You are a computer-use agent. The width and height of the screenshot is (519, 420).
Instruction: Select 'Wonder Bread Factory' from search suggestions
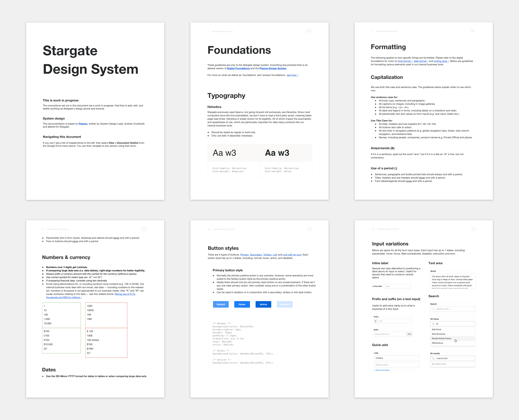pos(453,338)
